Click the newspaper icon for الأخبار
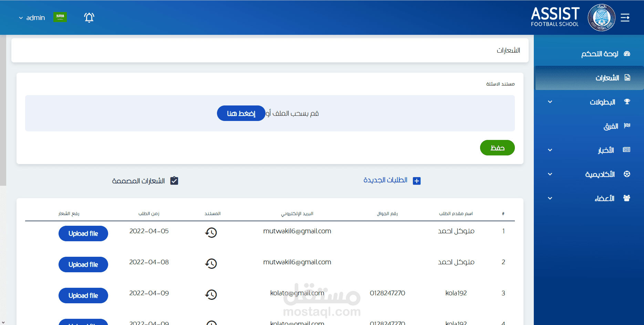 pos(626,150)
